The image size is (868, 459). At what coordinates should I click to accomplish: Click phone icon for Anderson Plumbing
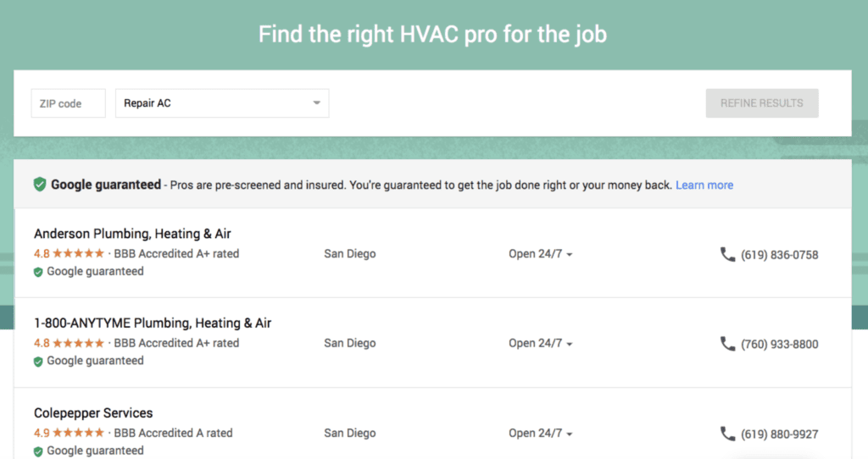pos(727,254)
